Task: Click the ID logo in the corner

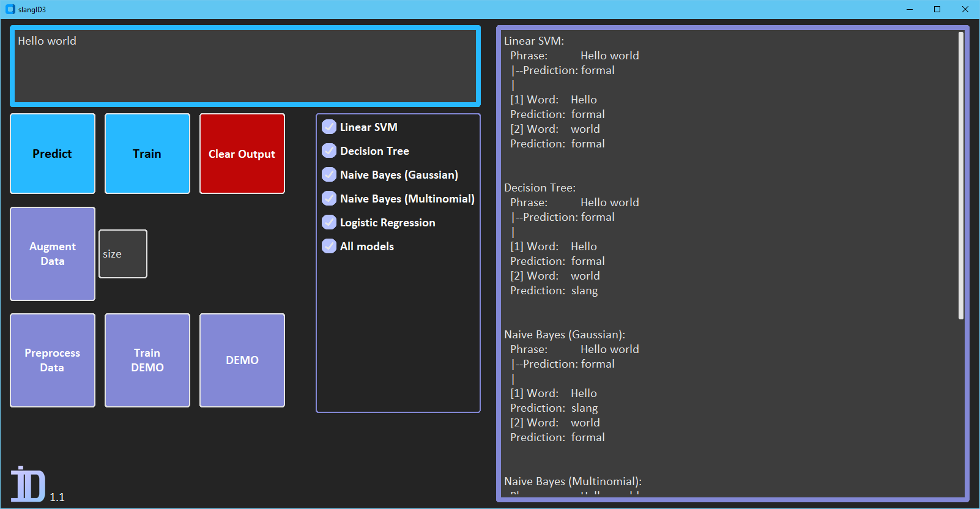Action: click(28, 484)
